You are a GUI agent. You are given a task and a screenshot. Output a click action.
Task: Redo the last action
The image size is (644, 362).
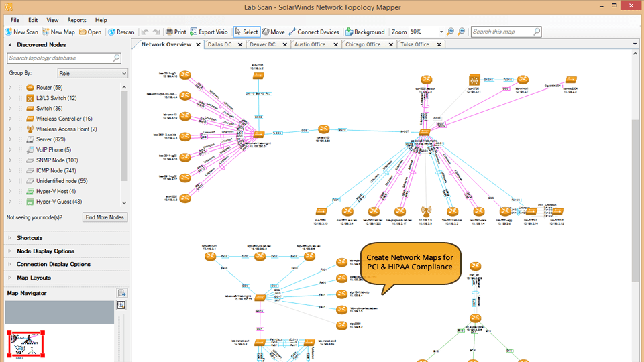pos(156,32)
